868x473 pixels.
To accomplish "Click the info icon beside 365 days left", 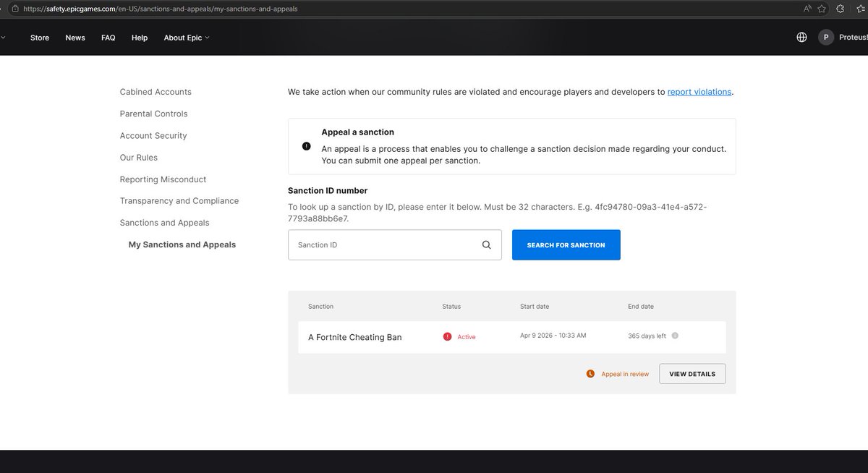I will point(675,336).
